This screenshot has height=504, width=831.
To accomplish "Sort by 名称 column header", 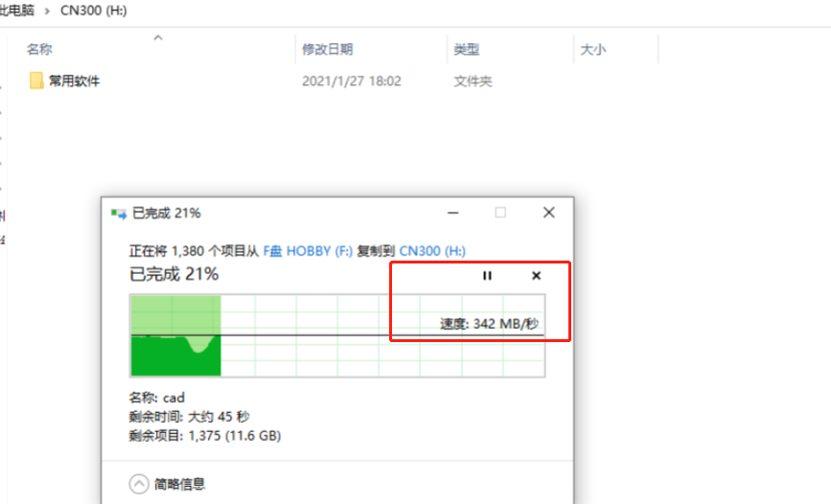I will [39, 50].
